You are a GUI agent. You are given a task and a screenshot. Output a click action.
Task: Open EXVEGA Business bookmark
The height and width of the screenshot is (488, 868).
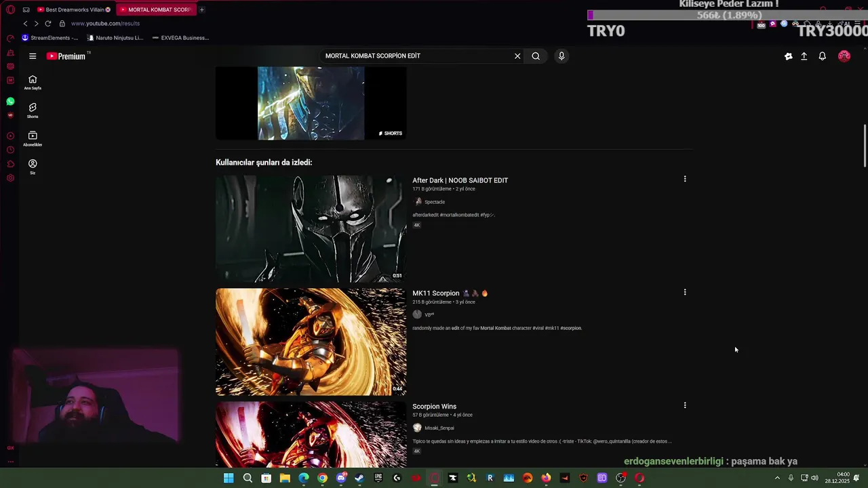180,38
